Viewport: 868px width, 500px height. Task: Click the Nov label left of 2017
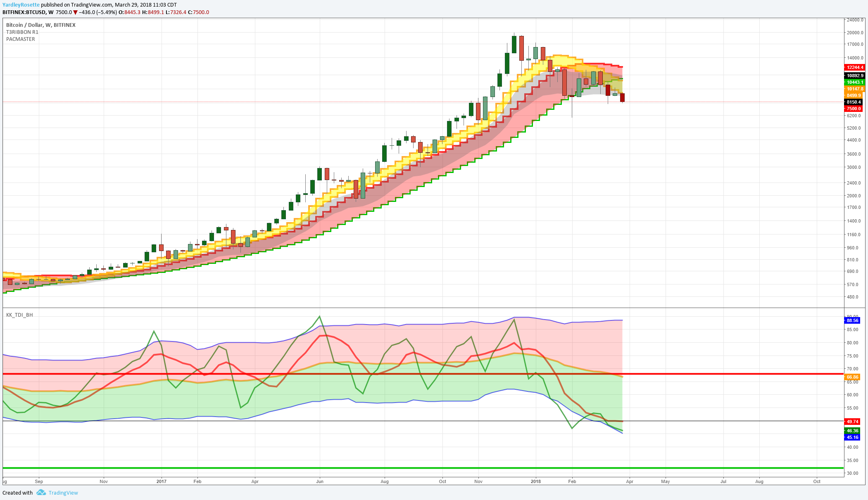coord(104,481)
